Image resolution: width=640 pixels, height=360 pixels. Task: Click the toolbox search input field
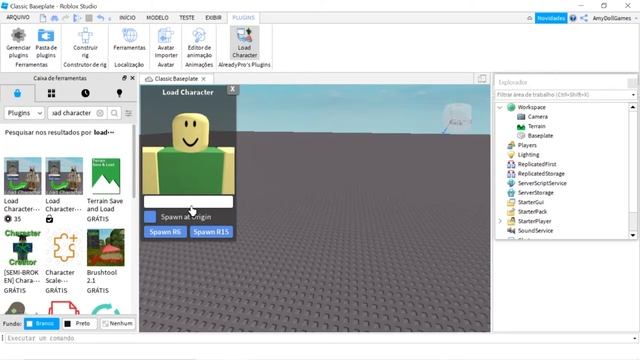tap(77, 113)
